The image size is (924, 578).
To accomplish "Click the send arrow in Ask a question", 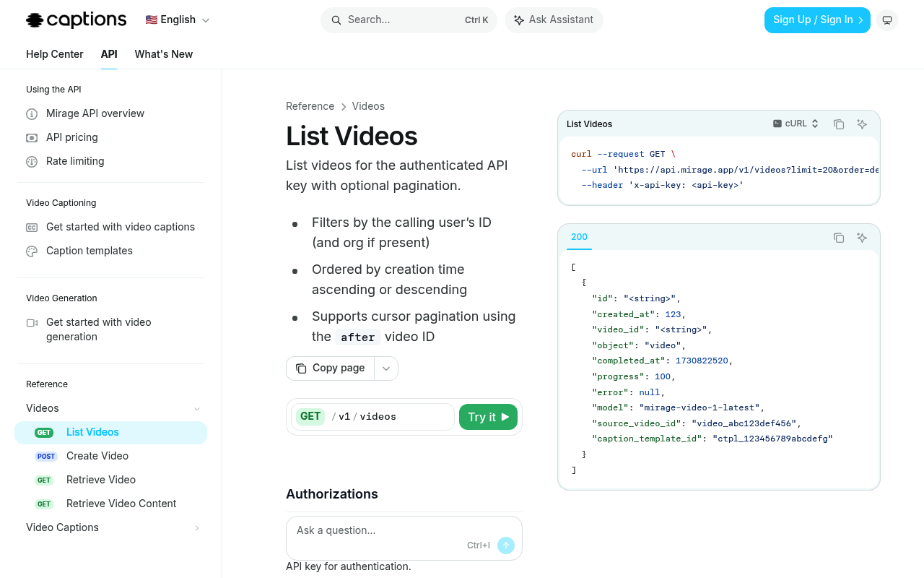I will click(x=506, y=545).
